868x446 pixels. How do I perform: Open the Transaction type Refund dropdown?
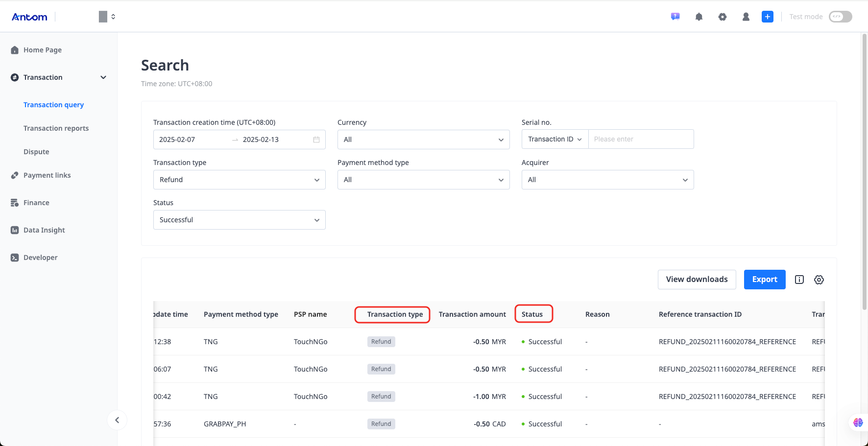click(239, 180)
